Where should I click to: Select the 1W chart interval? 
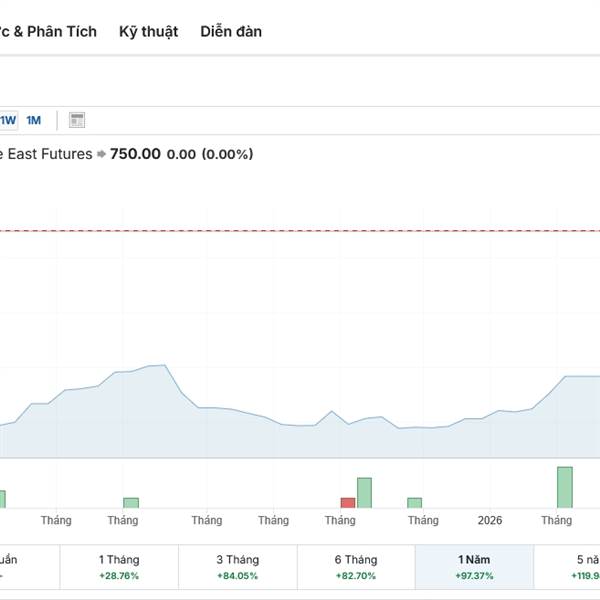click(x=8, y=121)
